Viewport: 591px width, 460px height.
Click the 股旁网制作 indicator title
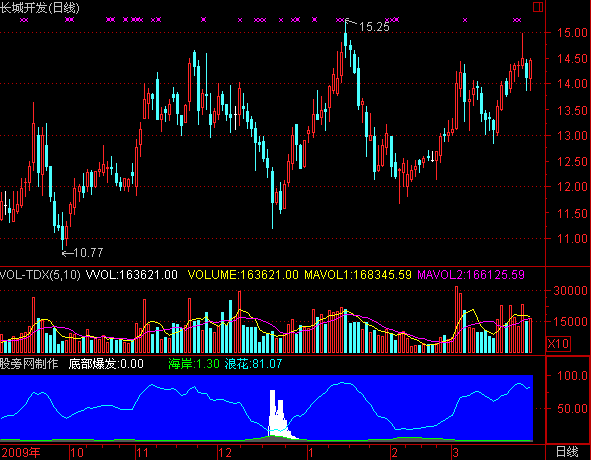(29, 364)
